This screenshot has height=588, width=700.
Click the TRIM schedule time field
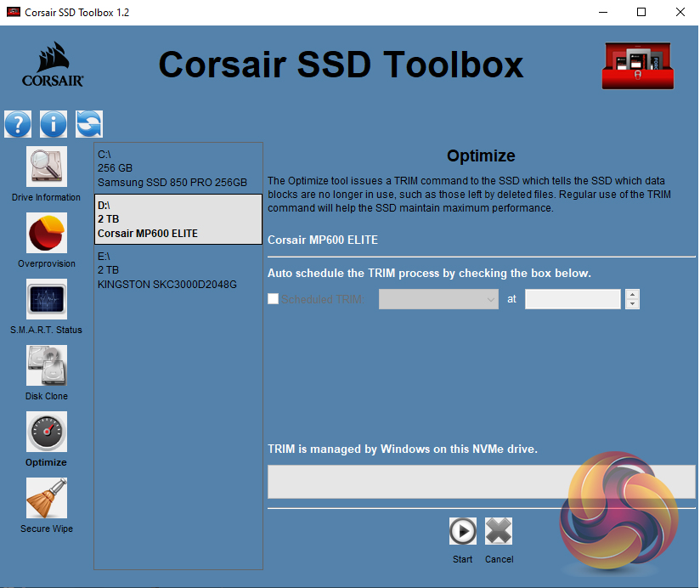[x=573, y=299]
